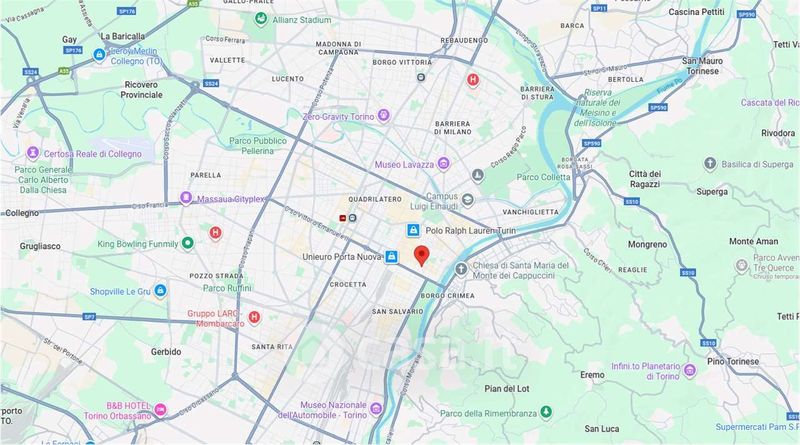This screenshot has height=445, width=800.
Task: Click the King Bowling Funmily green icon
Action: tap(188, 243)
